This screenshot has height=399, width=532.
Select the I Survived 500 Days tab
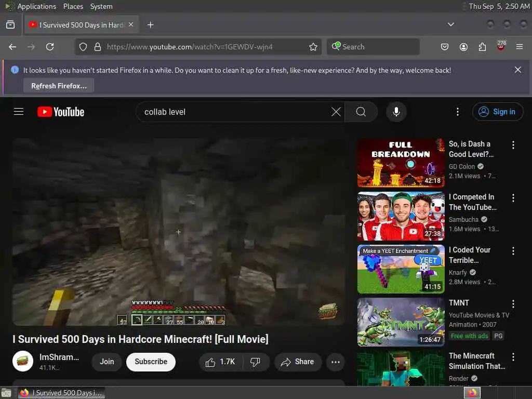(82, 25)
